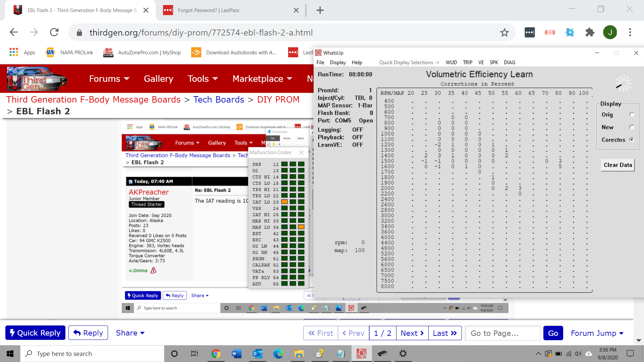Click the Chrome icon in the taskbar

[x=216, y=354]
